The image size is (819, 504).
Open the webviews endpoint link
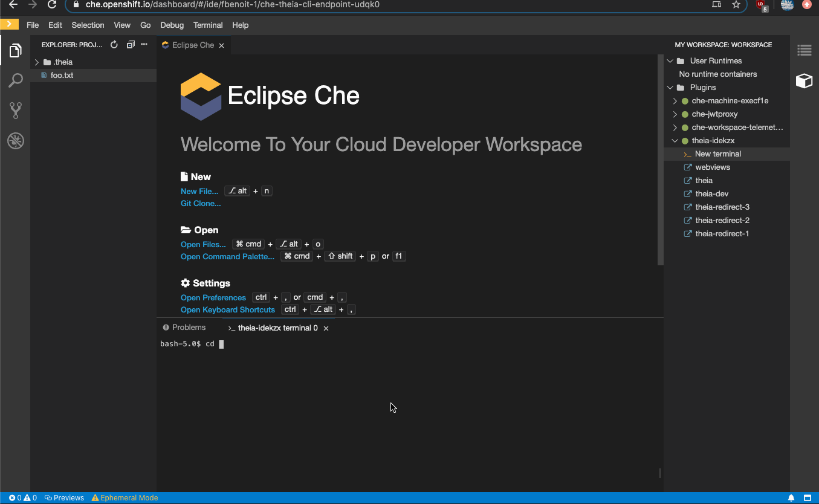tap(713, 167)
